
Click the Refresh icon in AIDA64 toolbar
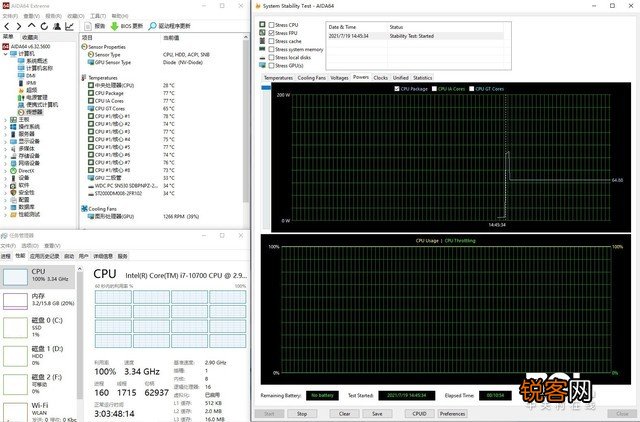tap(44, 26)
